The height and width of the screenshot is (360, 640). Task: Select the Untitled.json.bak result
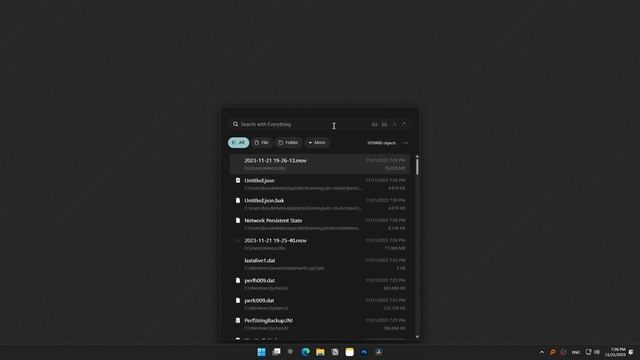coord(320,204)
